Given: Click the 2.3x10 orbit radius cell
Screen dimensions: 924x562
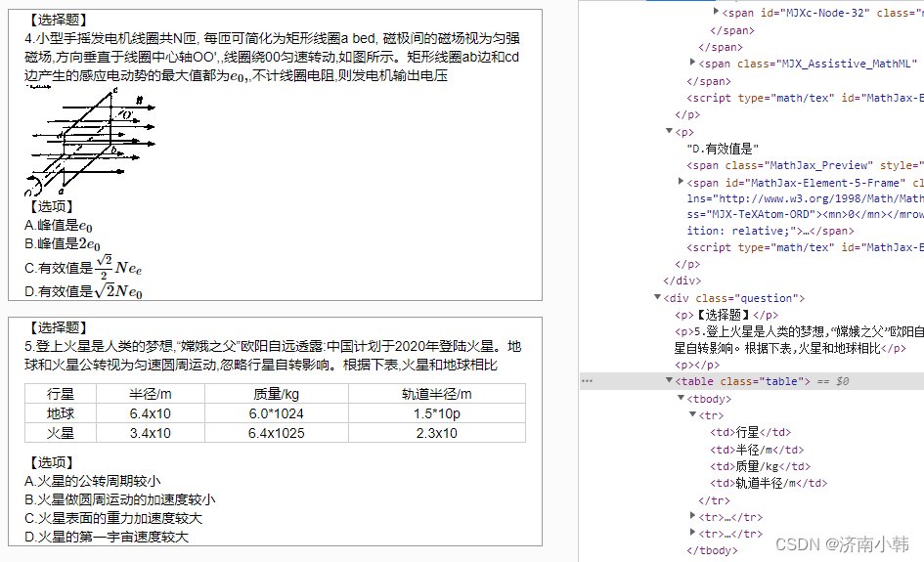Looking at the screenshot, I should point(437,433).
